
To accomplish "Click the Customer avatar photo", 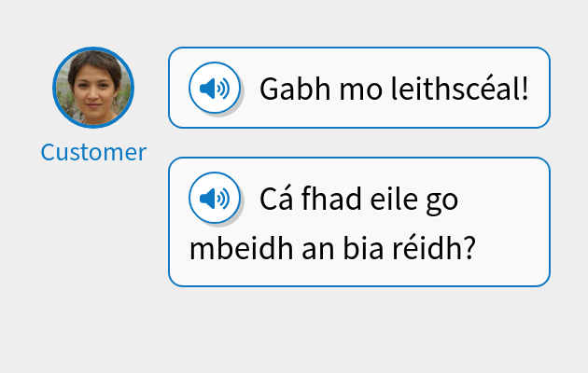I will pos(92,88).
